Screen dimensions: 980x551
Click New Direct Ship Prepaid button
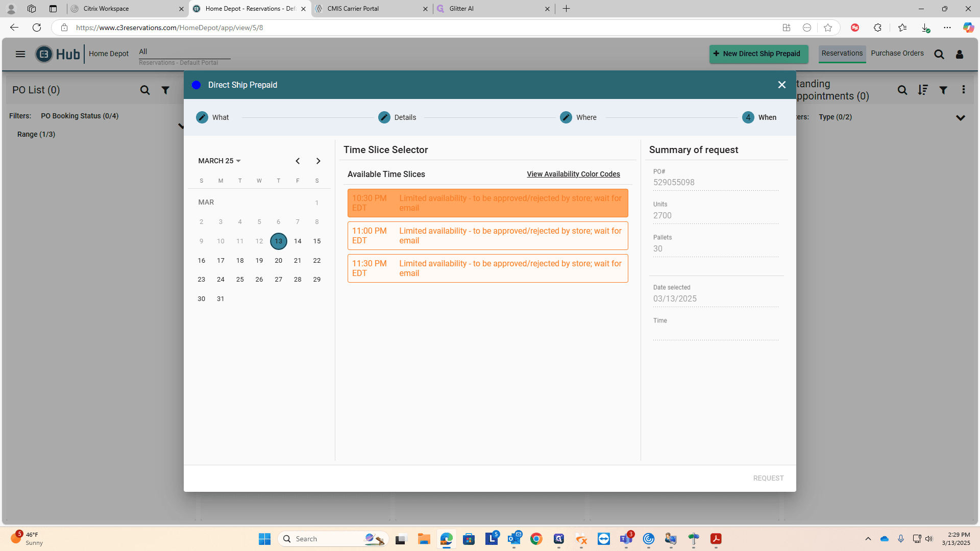tap(758, 54)
